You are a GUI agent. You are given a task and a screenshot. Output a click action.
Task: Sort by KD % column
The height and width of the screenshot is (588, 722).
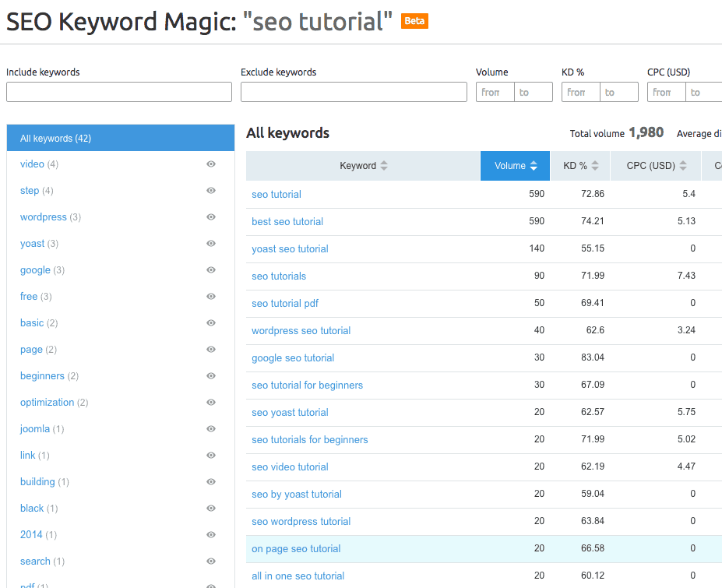coord(580,166)
